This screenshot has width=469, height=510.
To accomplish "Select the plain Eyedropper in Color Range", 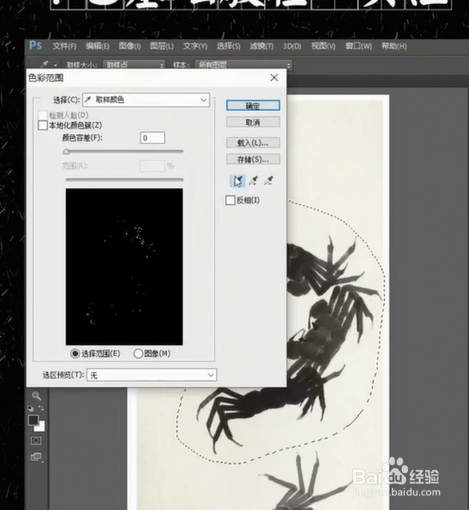I will click(238, 181).
